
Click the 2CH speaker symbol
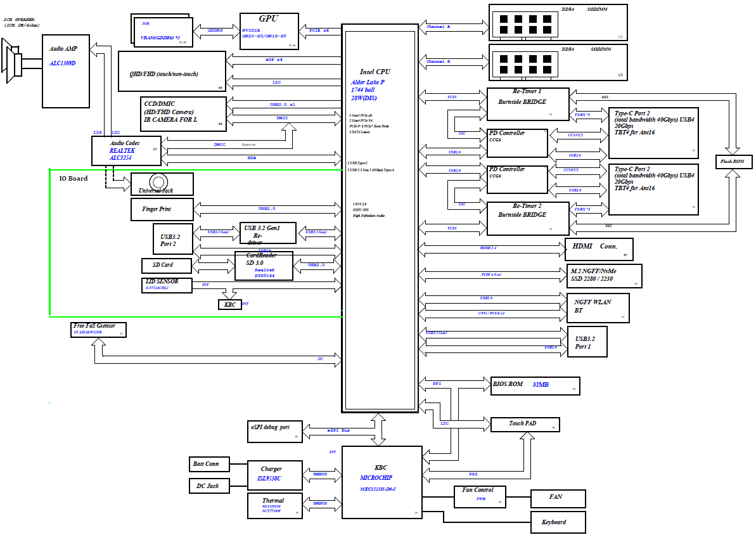(x=14, y=63)
